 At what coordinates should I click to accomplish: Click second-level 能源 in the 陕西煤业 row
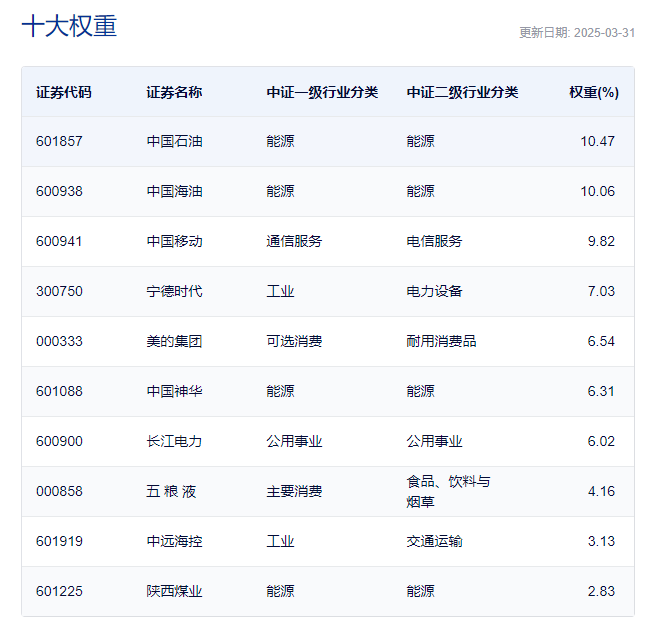(420, 592)
